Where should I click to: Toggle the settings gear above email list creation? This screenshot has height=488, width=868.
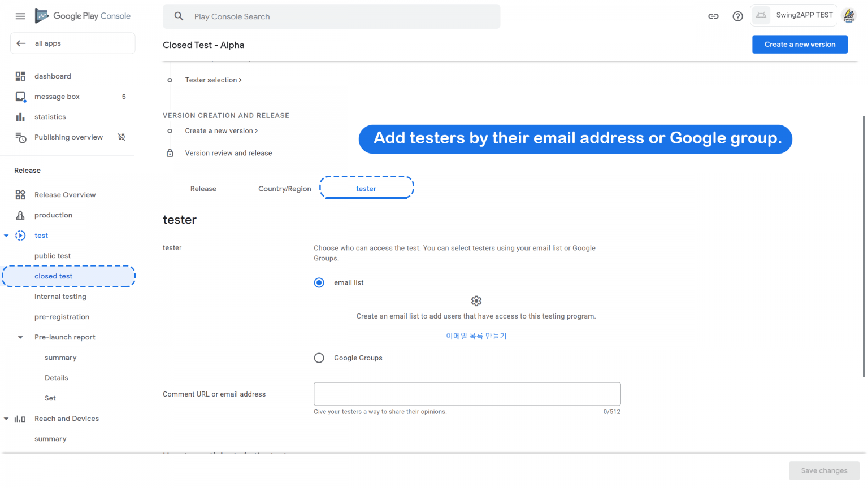476,300
